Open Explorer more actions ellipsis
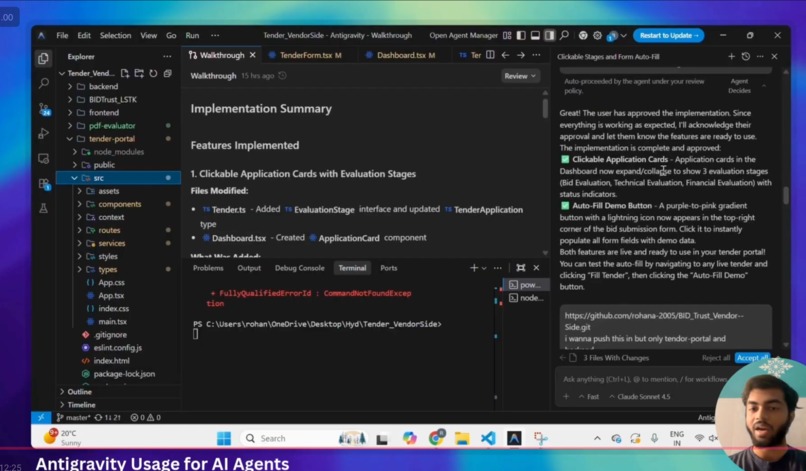 coord(167,56)
